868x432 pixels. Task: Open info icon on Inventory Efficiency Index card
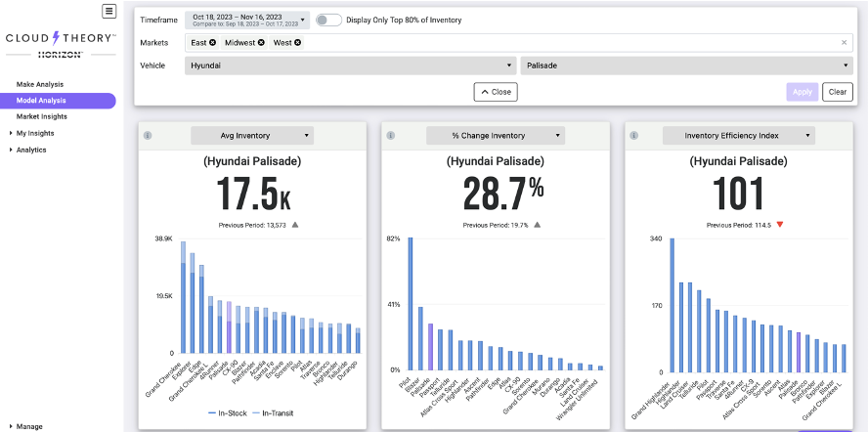click(x=634, y=136)
